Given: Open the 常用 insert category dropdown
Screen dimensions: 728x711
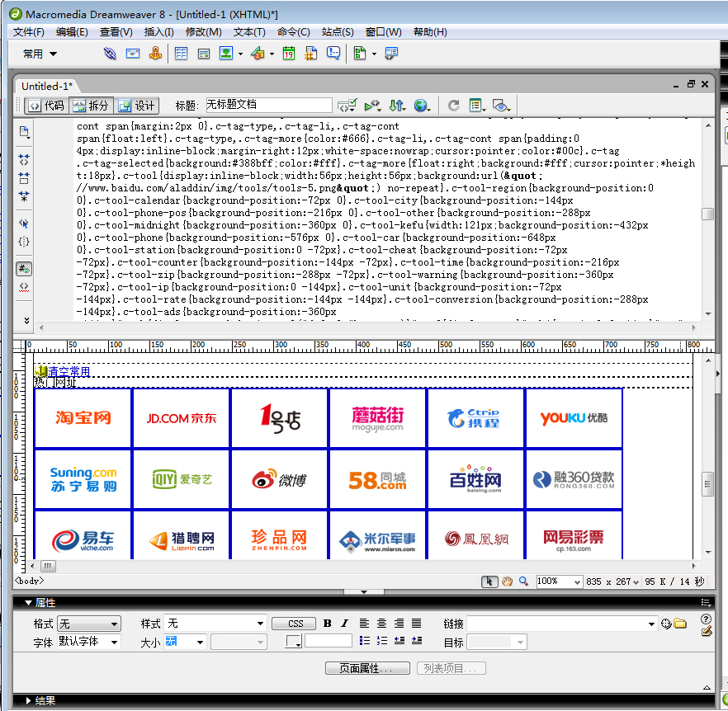Looking at the screenshot, I should (x=40, y=54).
